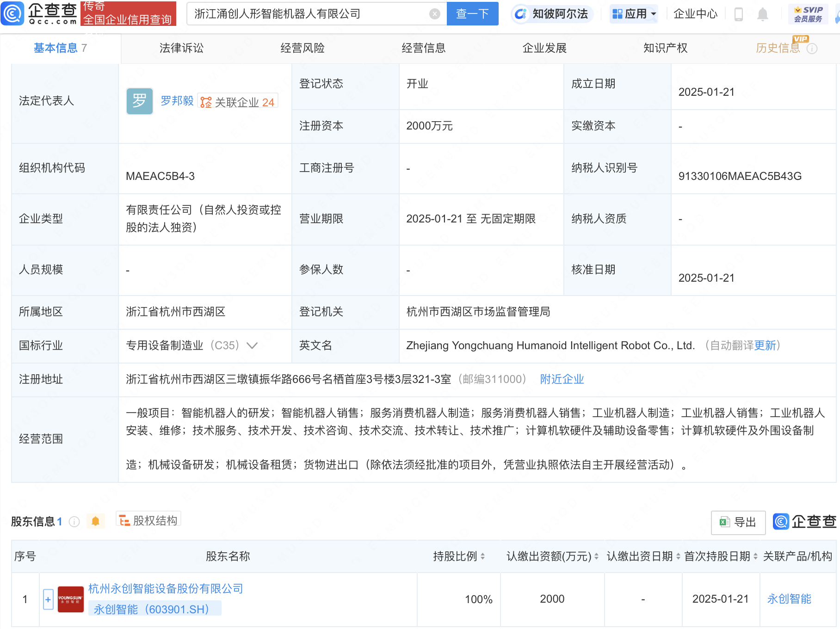Click the 知彼阿尔法 assistant icon
Viewport: 840px width, 629px height.
pyautogui.click(x=520, y=14)
